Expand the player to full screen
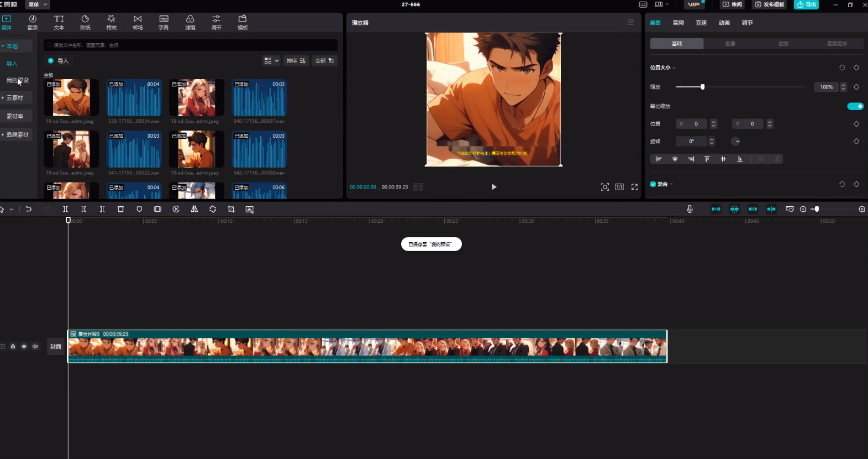This screenshot has width=868, height=459. pyautogui.click(x=634, y=187)
